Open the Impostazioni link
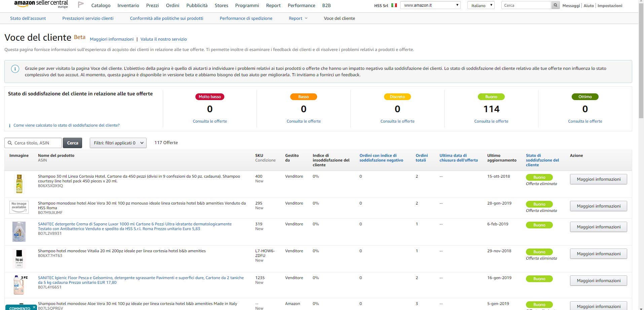Screen dimensions: 644x310 click(x=610, y=6)
